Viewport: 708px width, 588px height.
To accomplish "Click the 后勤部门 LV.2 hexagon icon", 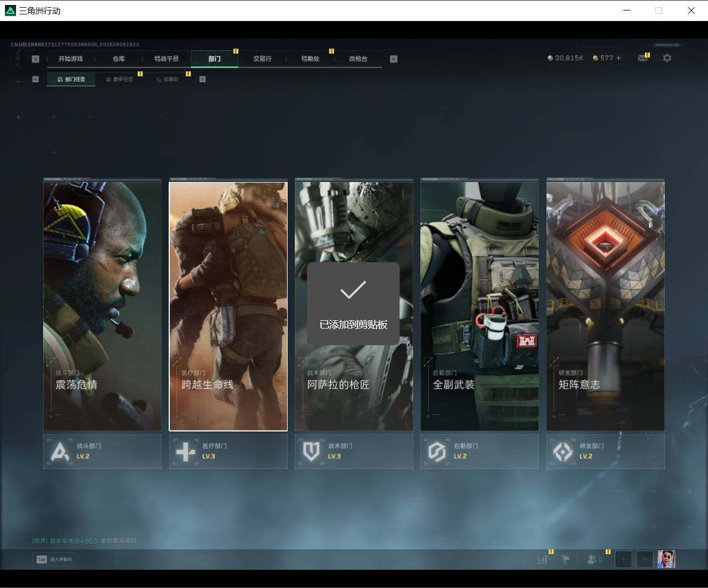I will (x=437, y=451).
